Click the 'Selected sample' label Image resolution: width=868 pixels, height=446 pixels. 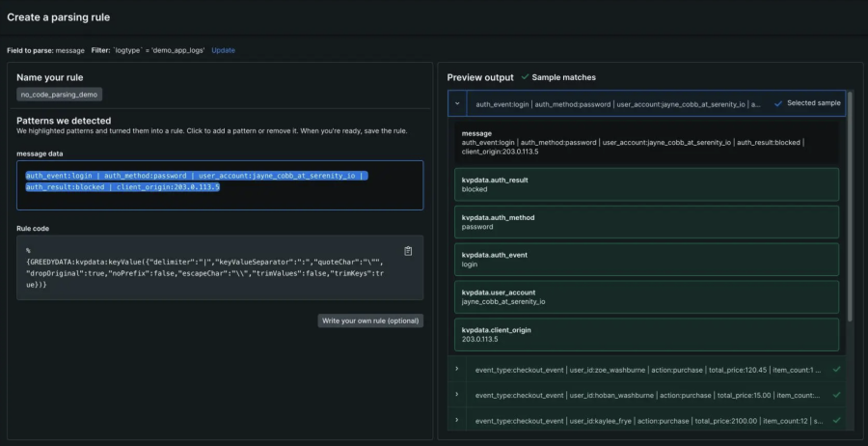coord(814,103)
